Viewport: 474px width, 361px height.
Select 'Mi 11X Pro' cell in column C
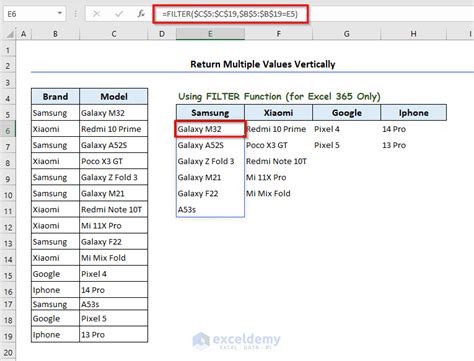[114, 226]
